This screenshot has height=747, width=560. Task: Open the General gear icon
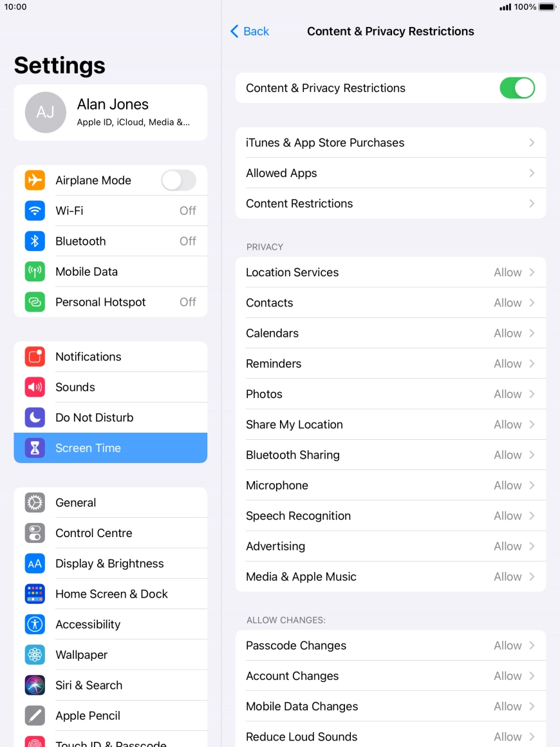(x=35, y=503)
